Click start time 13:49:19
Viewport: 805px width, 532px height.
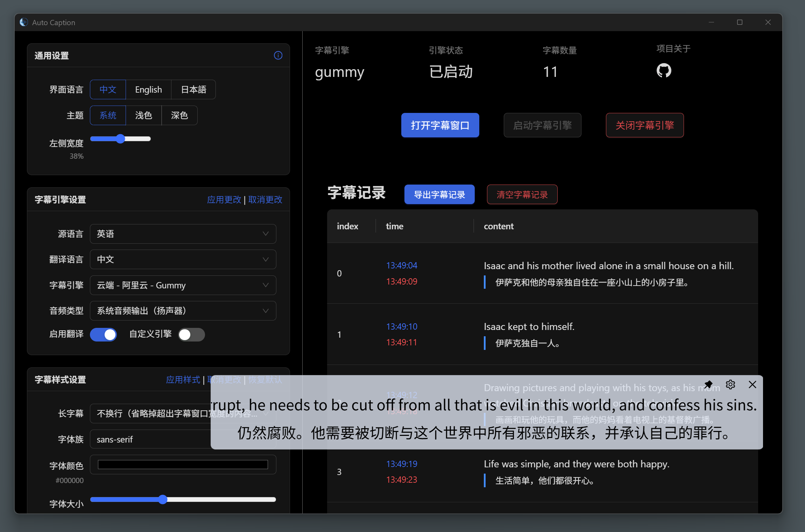click(x=402, y=464)
